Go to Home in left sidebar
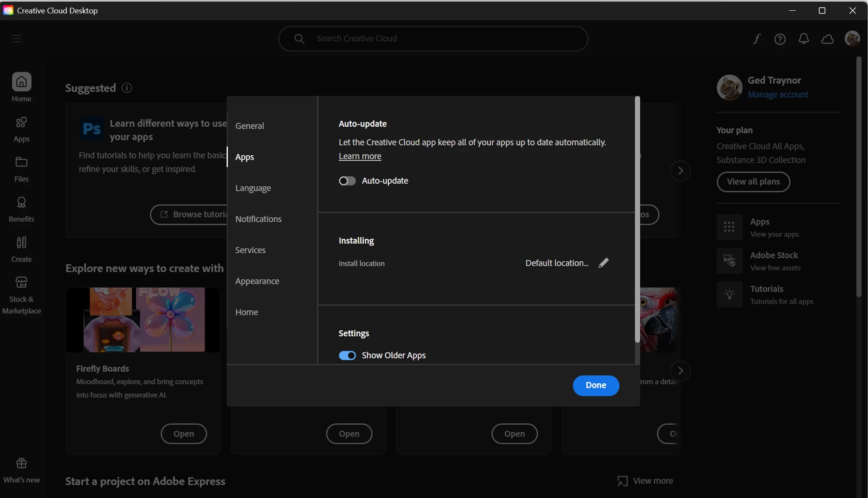 [x=22, y=88]
